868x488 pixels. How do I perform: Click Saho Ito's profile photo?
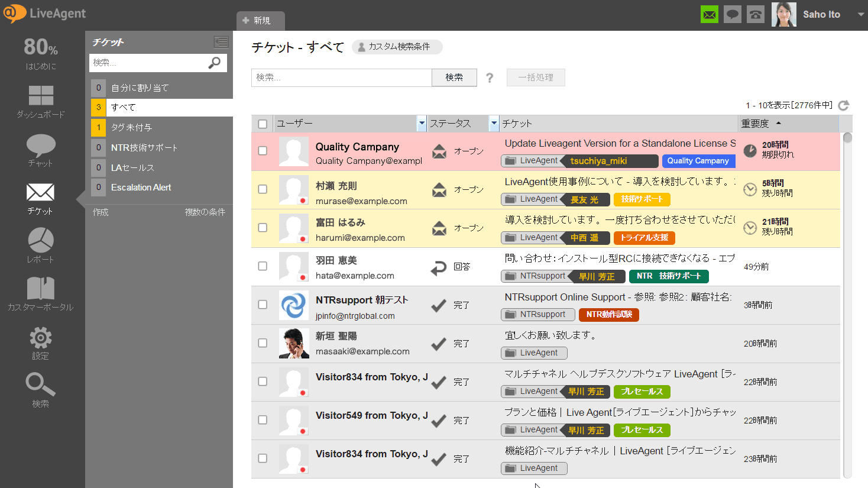point(784,14)
